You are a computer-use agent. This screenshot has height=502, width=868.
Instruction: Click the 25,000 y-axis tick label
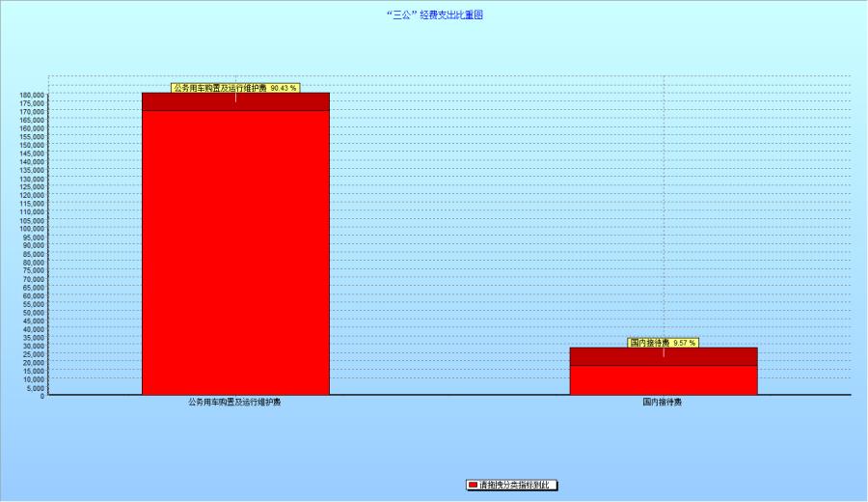(x=34, y=353)
